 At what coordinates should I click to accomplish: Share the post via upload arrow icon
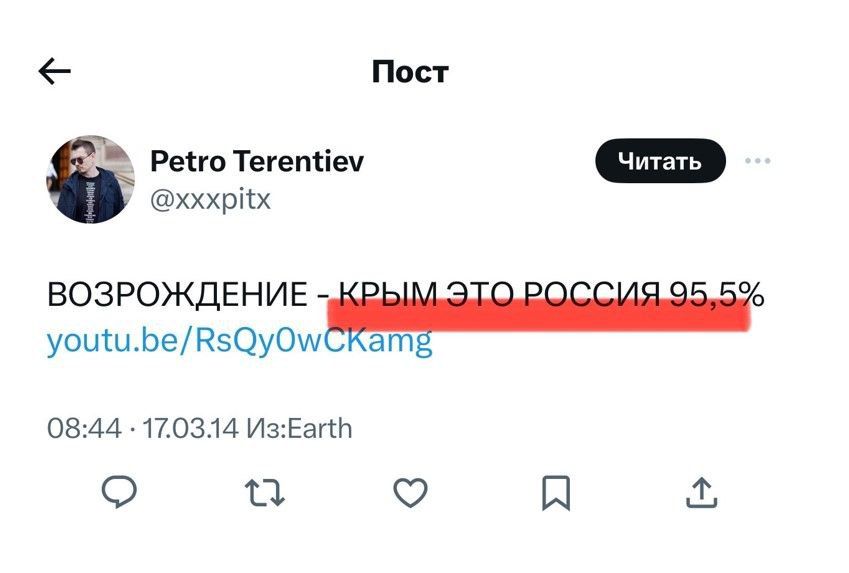(x=702, y=492)
